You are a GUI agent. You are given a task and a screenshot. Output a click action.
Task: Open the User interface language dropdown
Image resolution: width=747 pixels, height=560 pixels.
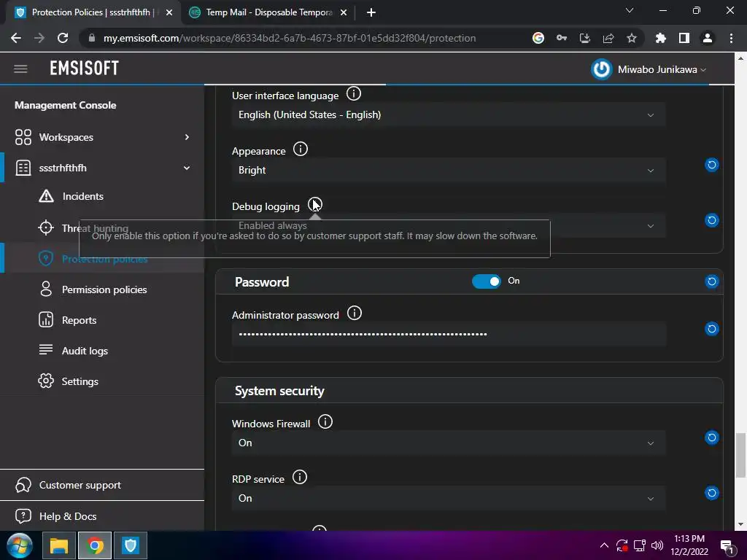click(x=449, y=115)
